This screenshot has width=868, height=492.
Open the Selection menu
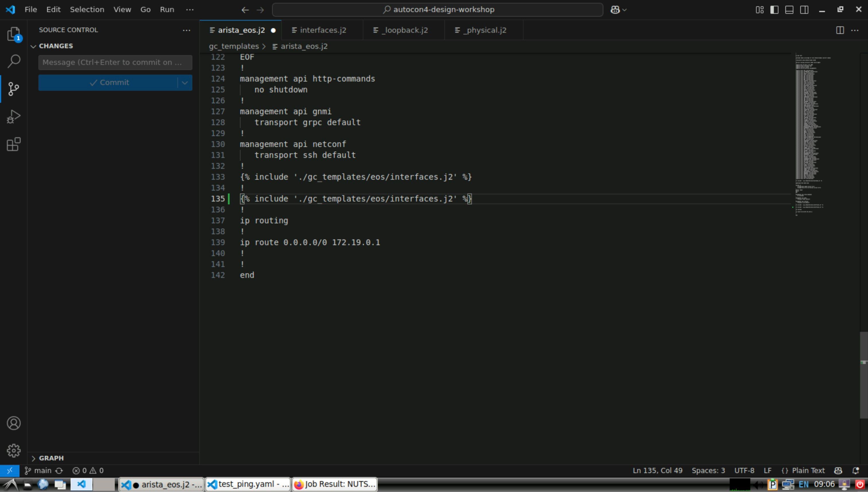point(87,9)
